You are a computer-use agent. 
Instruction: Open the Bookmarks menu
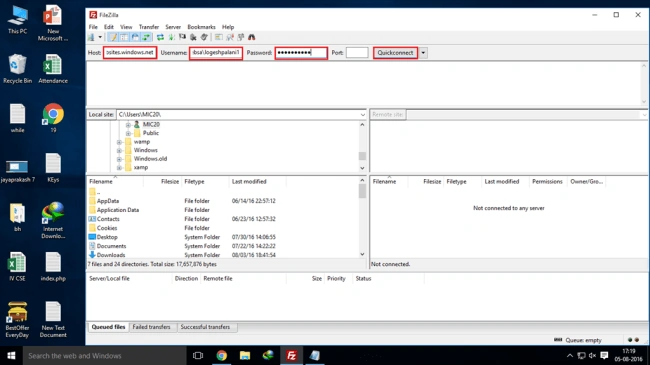point(201,27)
